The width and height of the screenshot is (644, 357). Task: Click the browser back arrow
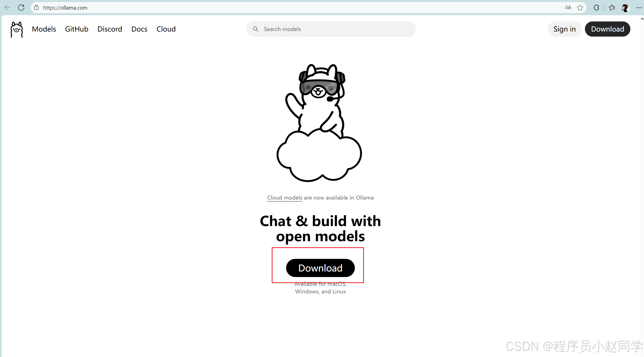click(x=8, y=8)
